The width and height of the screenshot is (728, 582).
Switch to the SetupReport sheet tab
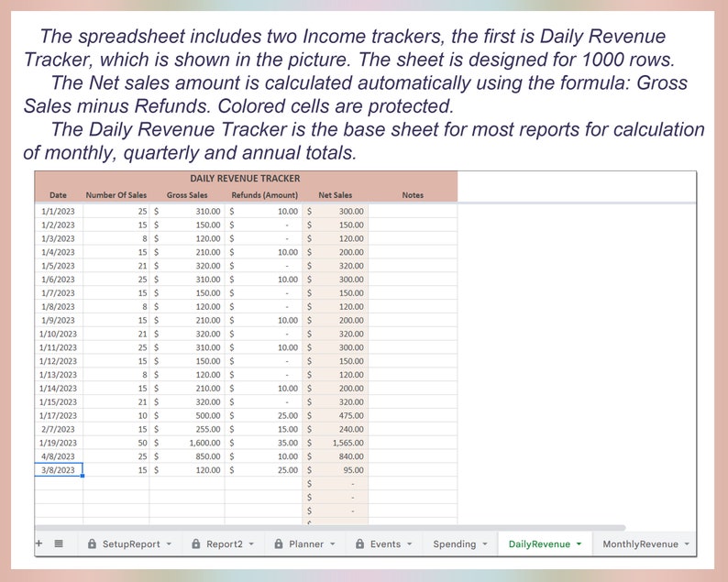(130, 544)
